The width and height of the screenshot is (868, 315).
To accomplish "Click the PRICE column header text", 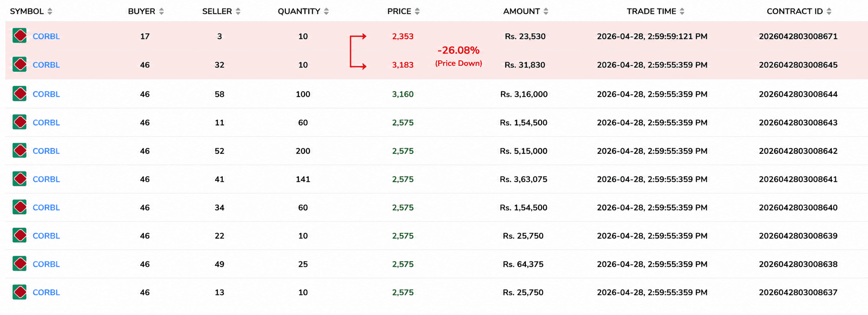I will pos(399,12).
